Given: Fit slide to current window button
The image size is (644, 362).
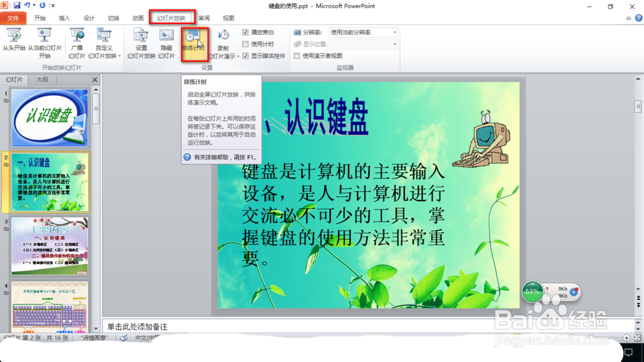Looking at the screenshot, I should 638,338.
